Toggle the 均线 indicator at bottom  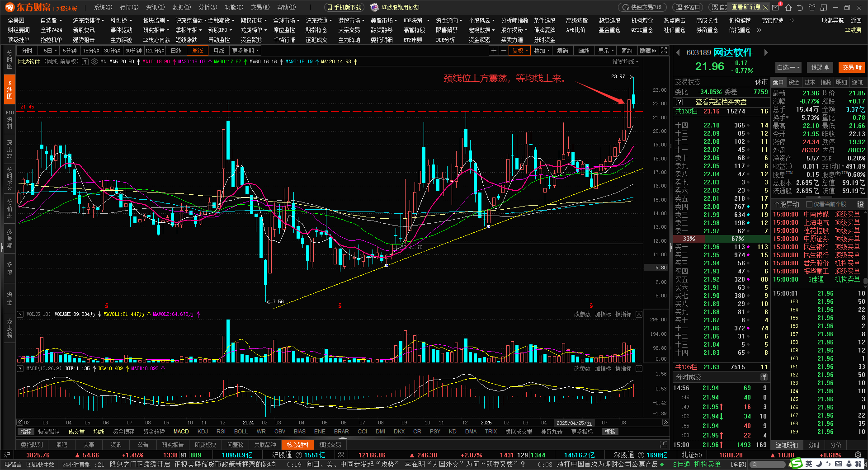coord(99,432)
